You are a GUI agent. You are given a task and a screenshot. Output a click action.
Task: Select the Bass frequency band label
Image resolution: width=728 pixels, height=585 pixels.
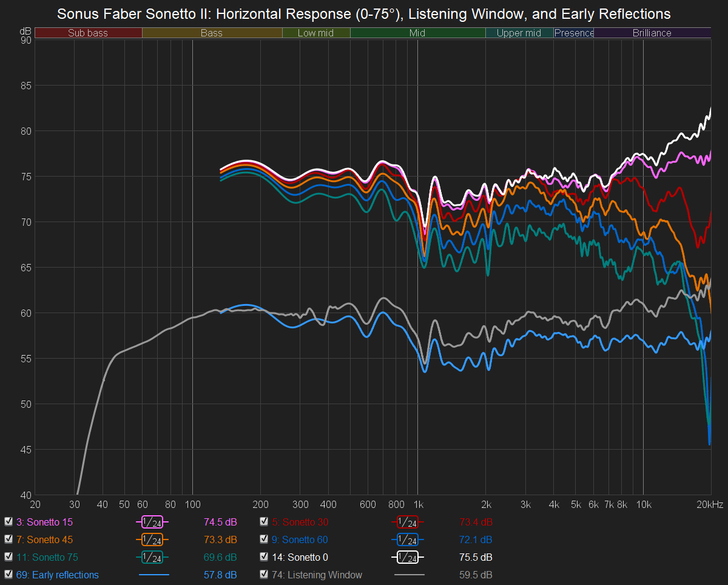coord(212,33)
